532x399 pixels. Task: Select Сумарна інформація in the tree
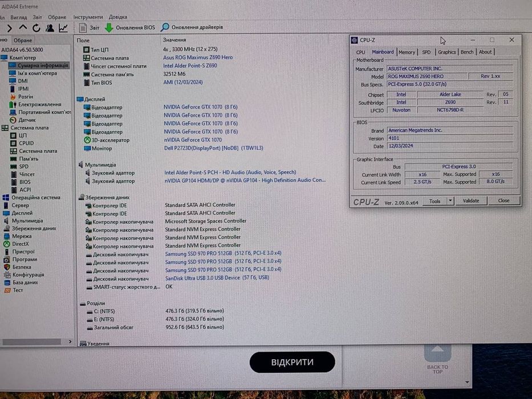pyautogui.click(x=39, y=65)
